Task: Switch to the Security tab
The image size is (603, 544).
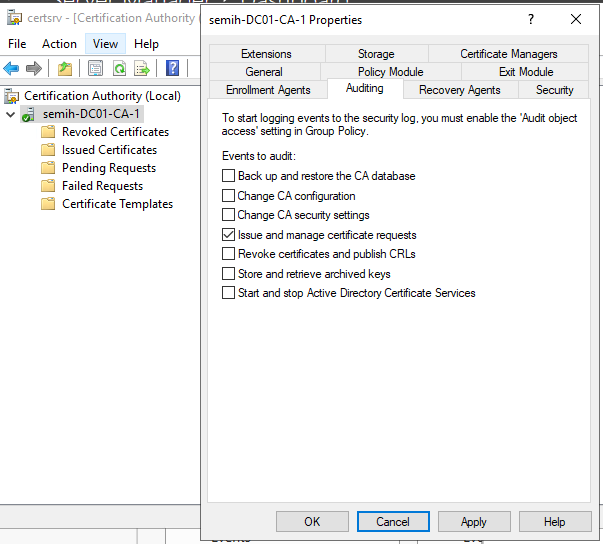Action: click(554, 90)
